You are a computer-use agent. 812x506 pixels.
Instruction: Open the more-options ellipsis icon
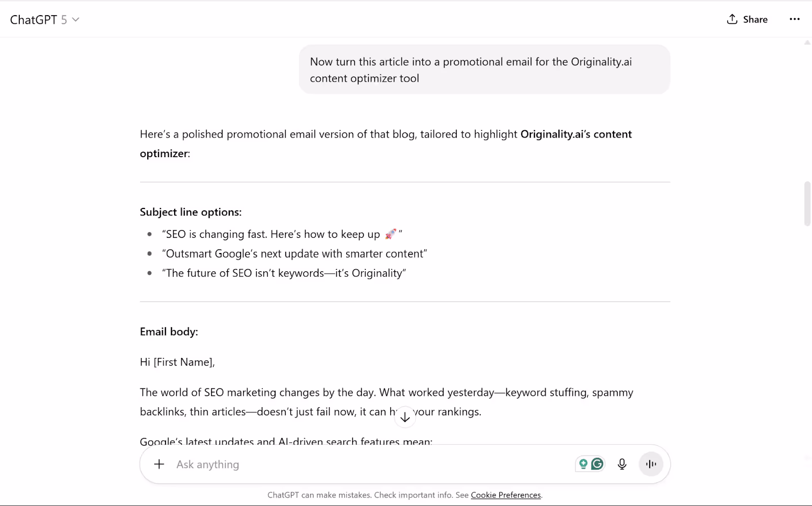794,19
